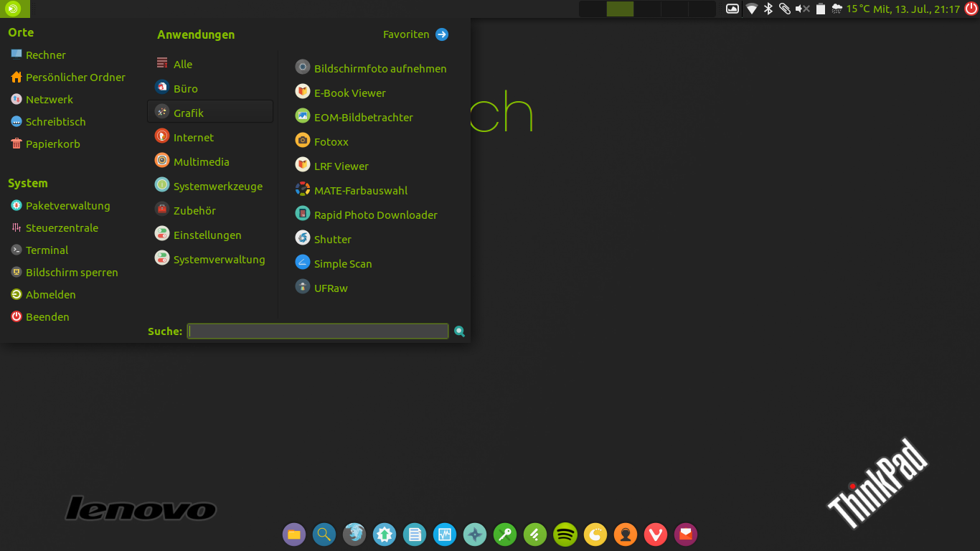Click the paperclip tray icon
980x551 pixels.
point(785,9)
